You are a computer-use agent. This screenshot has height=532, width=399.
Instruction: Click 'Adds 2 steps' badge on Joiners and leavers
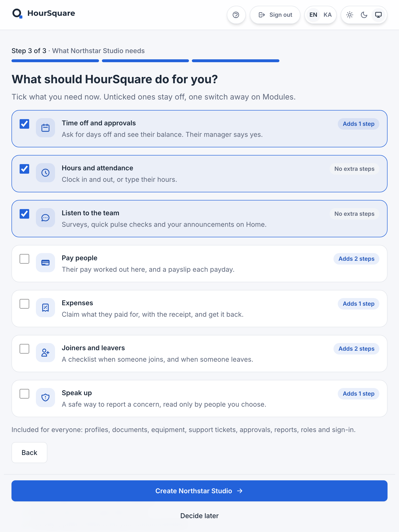click(356, 349)
